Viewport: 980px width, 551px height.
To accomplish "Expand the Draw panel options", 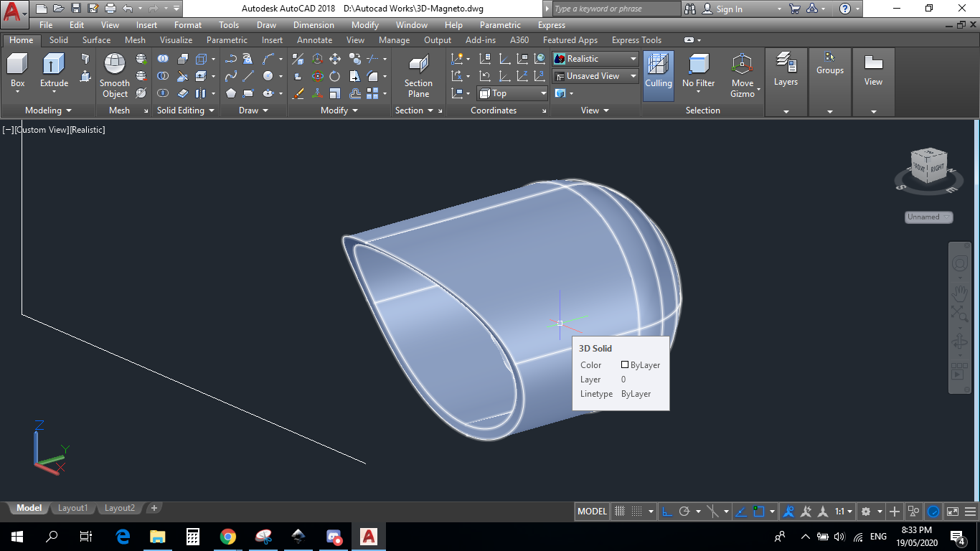I will [x=253, y=110].
